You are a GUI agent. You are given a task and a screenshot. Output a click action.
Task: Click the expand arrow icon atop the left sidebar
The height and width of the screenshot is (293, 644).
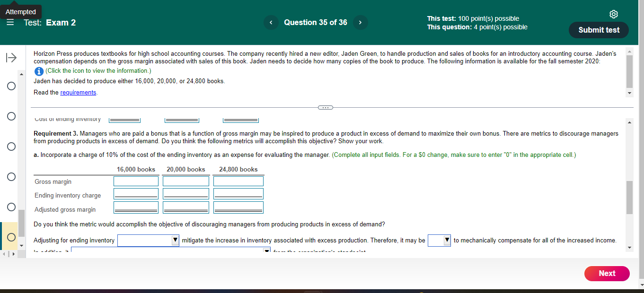coord(10,58)
